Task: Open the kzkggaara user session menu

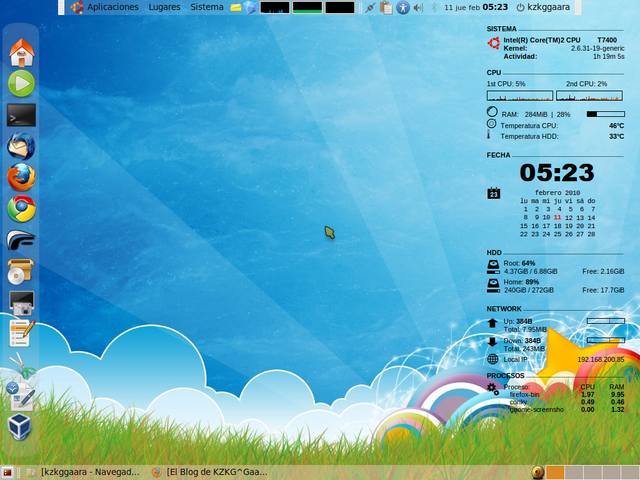Action: coord(543,7)
